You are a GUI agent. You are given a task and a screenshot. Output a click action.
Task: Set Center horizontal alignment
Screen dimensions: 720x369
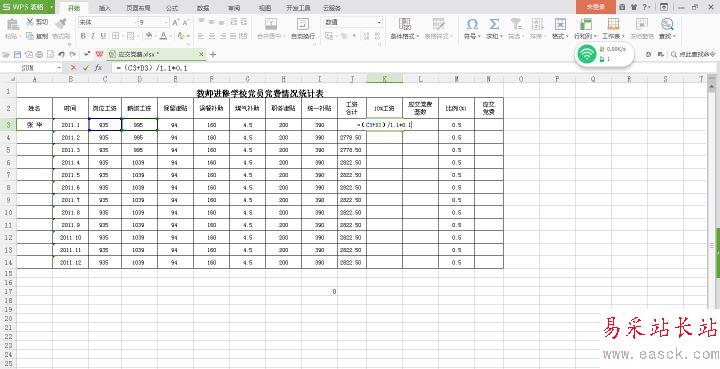(x=212, y=35)
